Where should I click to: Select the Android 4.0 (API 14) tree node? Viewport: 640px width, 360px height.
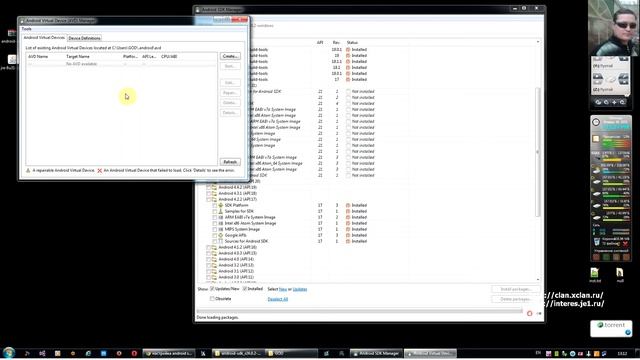click(x=236, y=259)
